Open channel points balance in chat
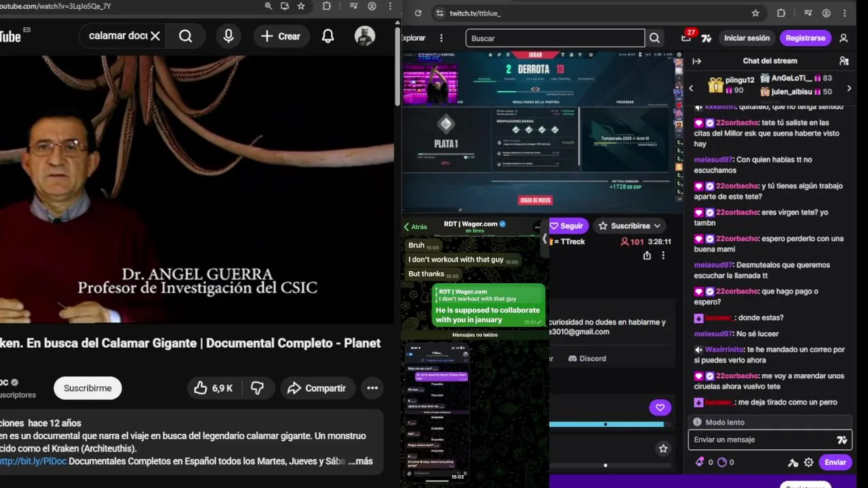This screenshot has height=488, width=868. click(726, 462)
